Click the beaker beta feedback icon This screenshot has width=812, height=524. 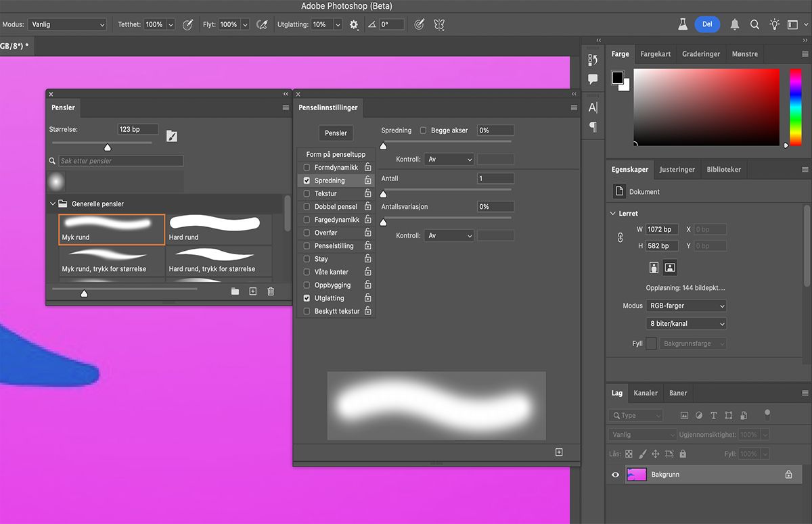coord(683,24)
